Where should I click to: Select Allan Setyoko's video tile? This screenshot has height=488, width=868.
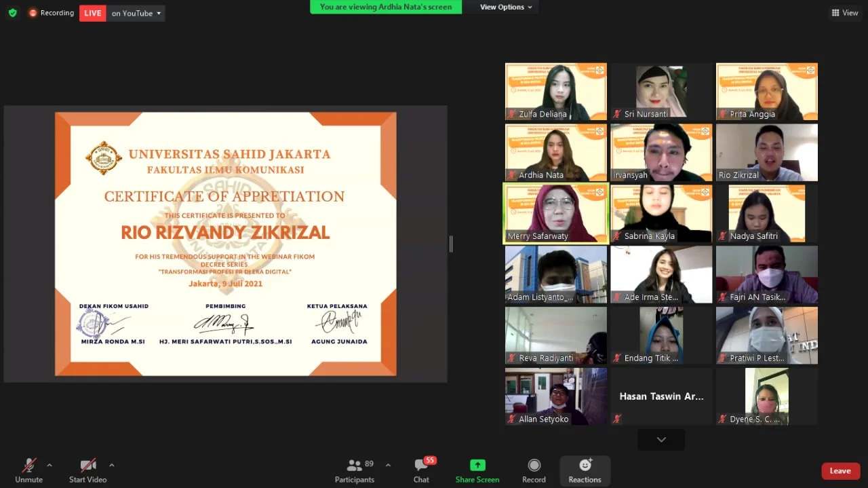556,396
